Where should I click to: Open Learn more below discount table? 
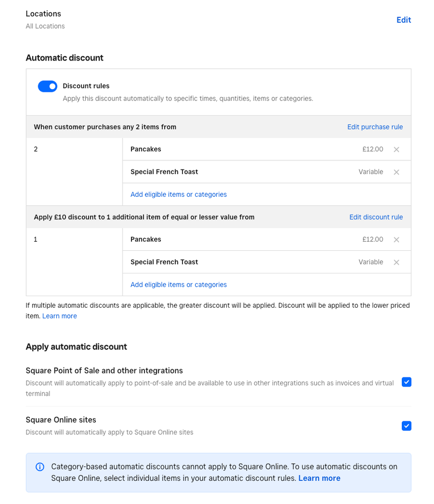(59, 316)
